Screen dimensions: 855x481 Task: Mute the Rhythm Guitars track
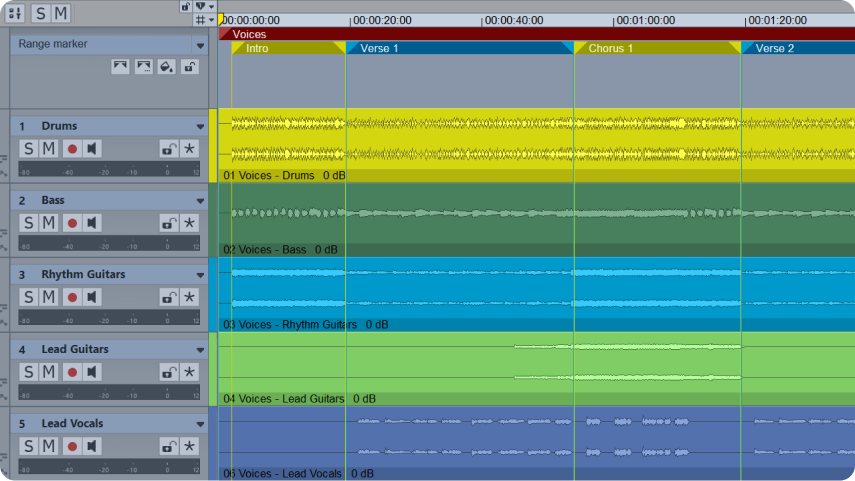pos(49,297)
